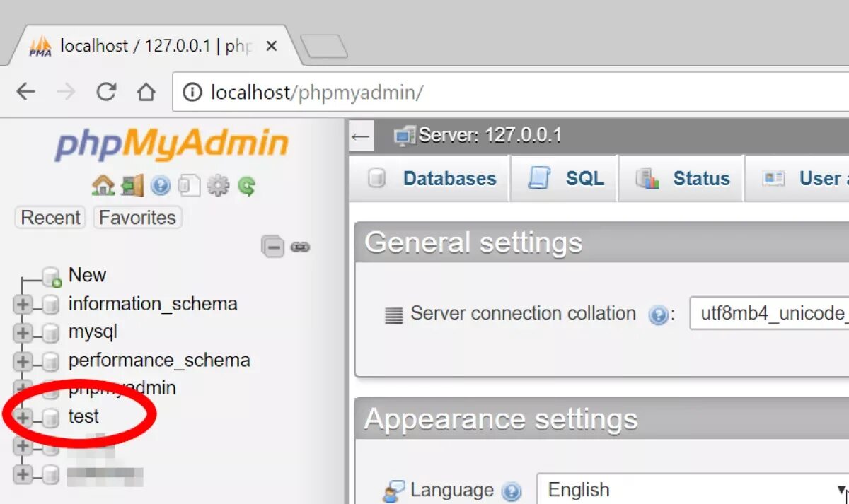This screenshot has width=849, height=504.
Task: Click the log out door icon
Action: coord(132,186)
